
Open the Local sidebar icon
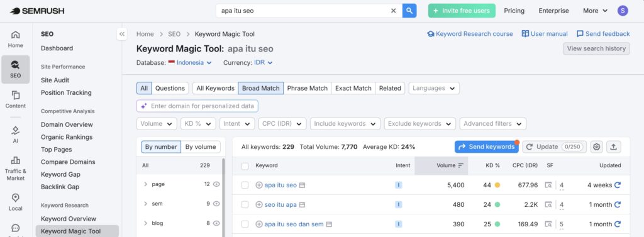click(x=16, y=202)
